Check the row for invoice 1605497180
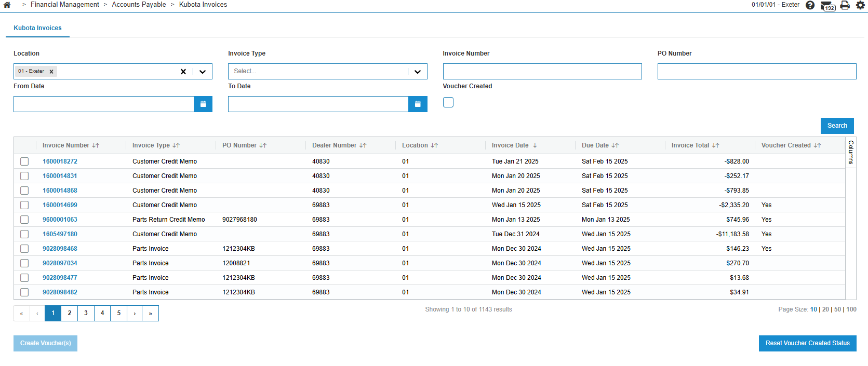Image resolution: width=868 pixels, height=366 pixels. click(24, 234)
